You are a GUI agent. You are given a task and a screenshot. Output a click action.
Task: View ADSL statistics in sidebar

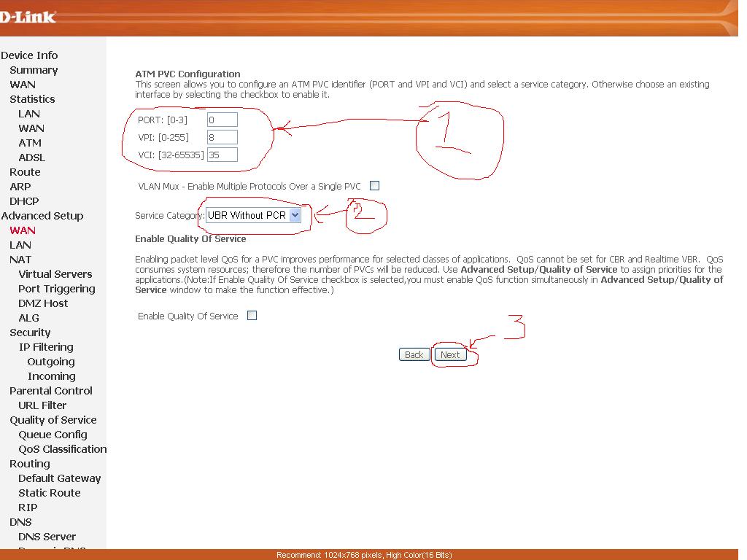point(31,157)
